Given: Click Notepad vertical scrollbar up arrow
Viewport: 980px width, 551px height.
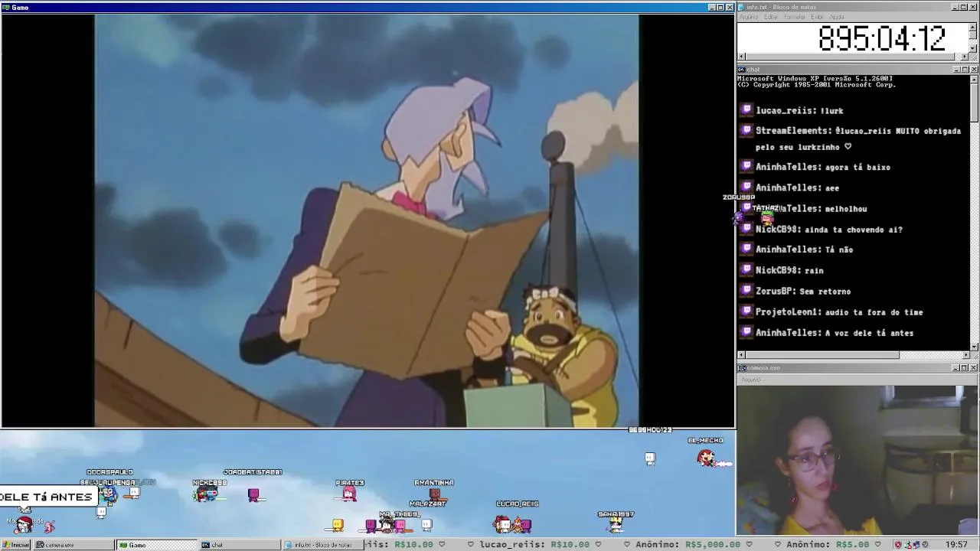Looking at the screenshot, I should (x=973, y=27).
